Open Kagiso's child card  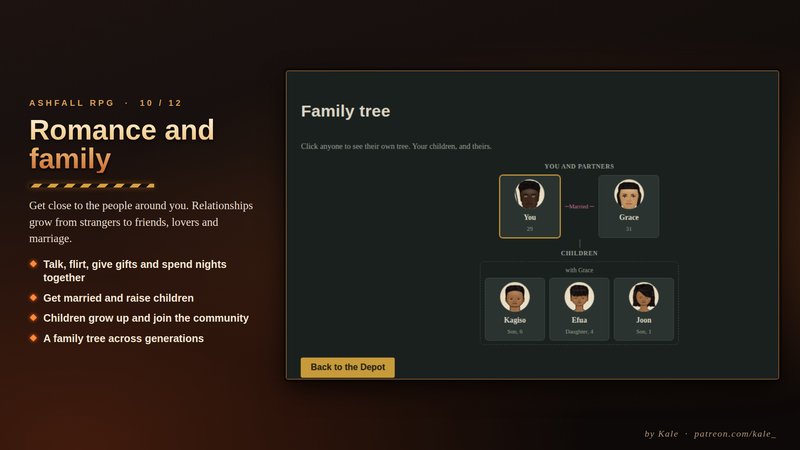click(515, 309)
